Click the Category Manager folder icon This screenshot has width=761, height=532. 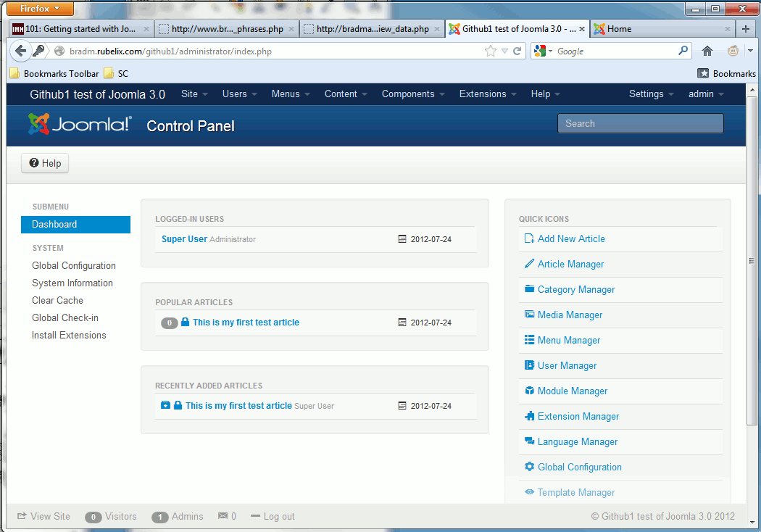coord(529,288)
